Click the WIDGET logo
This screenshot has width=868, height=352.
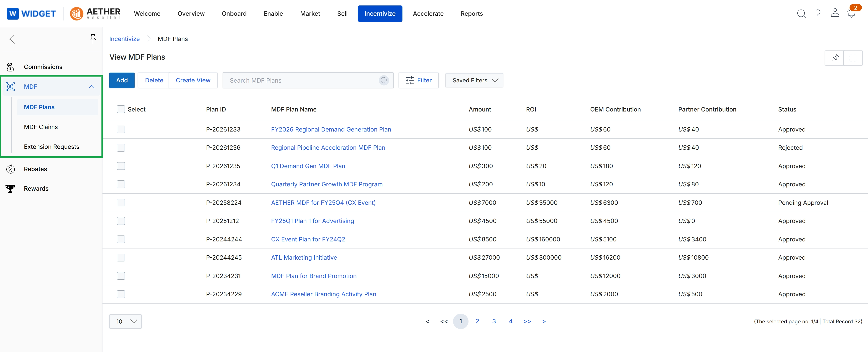31,13
